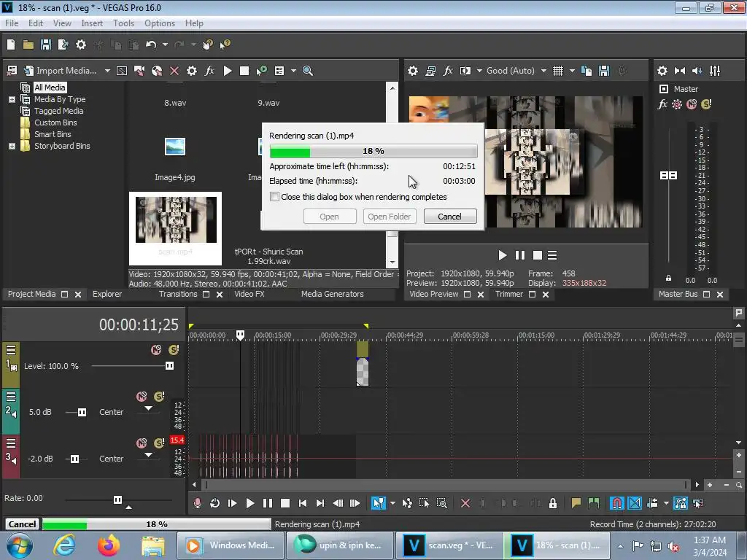The image size is (747, 560).
Task: Cancel the render in the dialog
Action: tap(449, 217)
